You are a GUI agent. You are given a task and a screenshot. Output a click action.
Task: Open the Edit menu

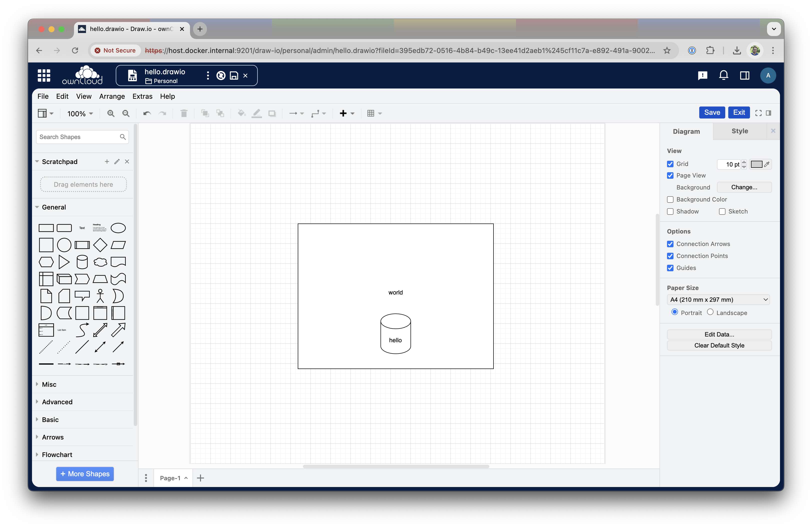coord(62,96)
